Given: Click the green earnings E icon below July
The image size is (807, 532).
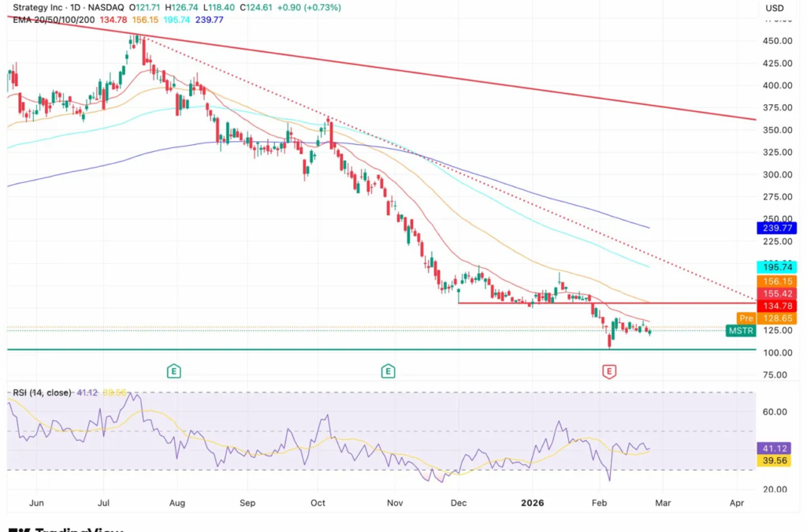Looking at the screenshot, I should coord(174,371).
